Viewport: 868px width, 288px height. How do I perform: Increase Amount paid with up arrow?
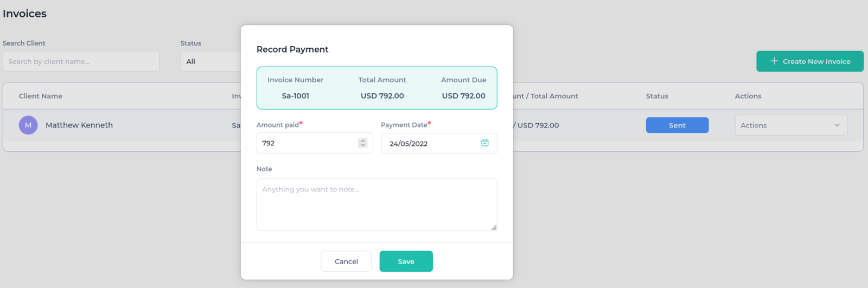pyautogui.click(x=363, y=140)
